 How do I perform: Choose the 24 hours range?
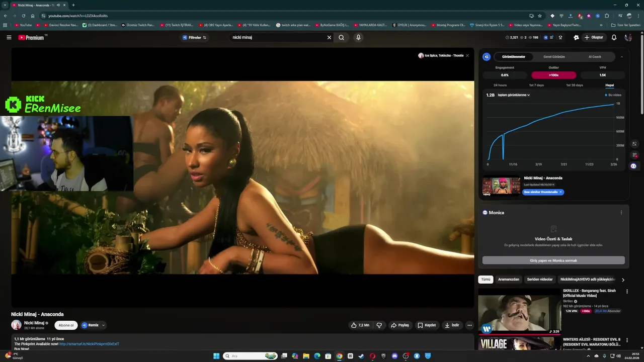pos(500,85)
